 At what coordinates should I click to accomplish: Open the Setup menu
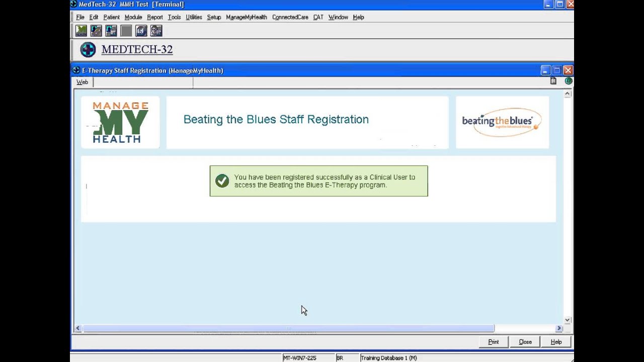[214, 17]
